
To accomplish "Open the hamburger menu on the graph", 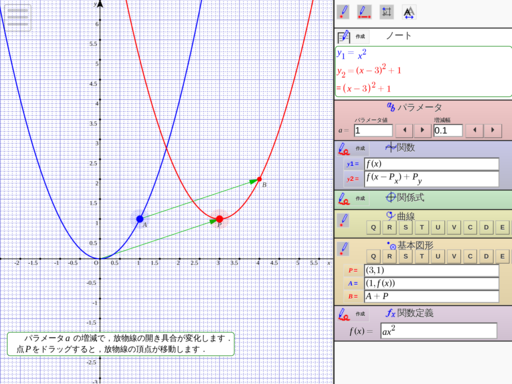I will [18, 18].
